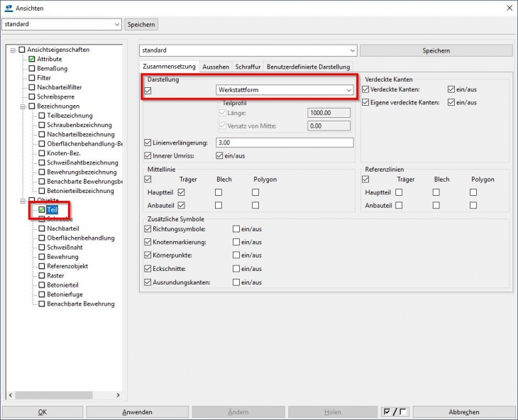Switch to the Aussehen tab
Image resolution: width=518 pixels, height=420 pixels.
pos(216,67)
